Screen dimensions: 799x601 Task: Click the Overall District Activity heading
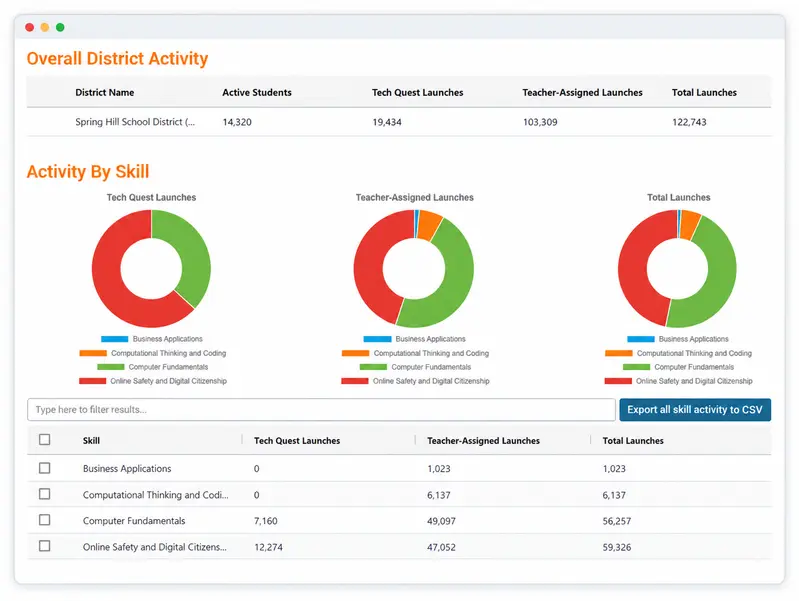coord(117,59)
